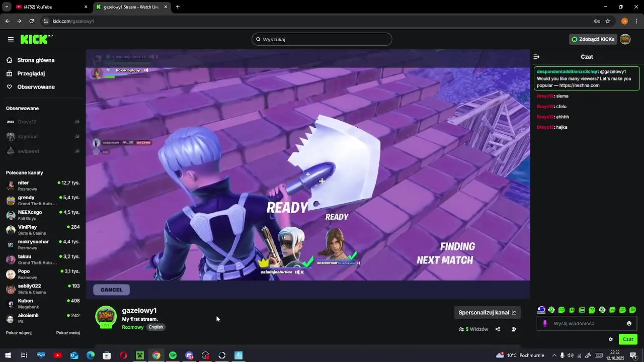Screen dimensions: 644x362
Task: Open the user profile avatar menu
Action: [x=625, y=39]
